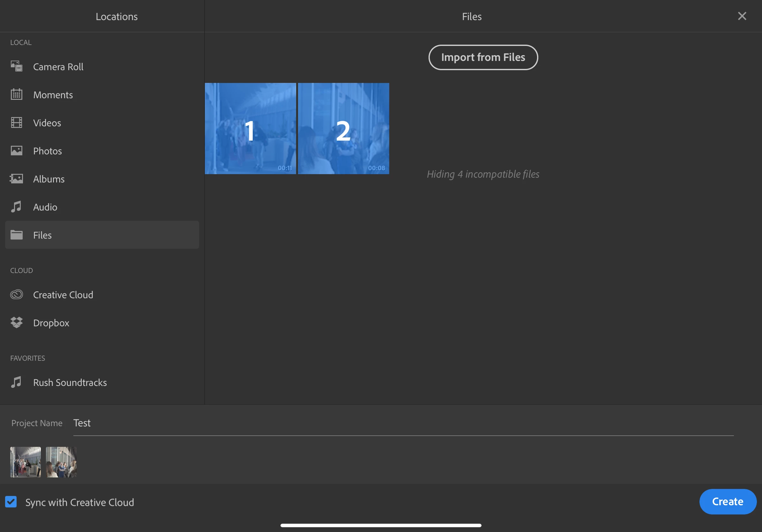Open the Moments calendar icon
The height and width of the screenshot is (532, 762).
(x=16, y=94)
